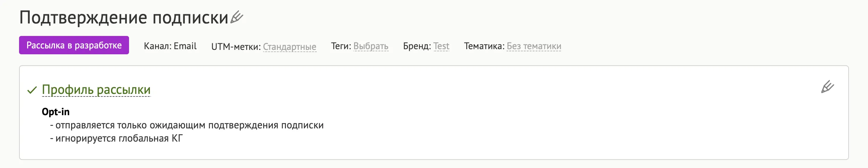Open the Без тематики topic selector

[534, 46]
